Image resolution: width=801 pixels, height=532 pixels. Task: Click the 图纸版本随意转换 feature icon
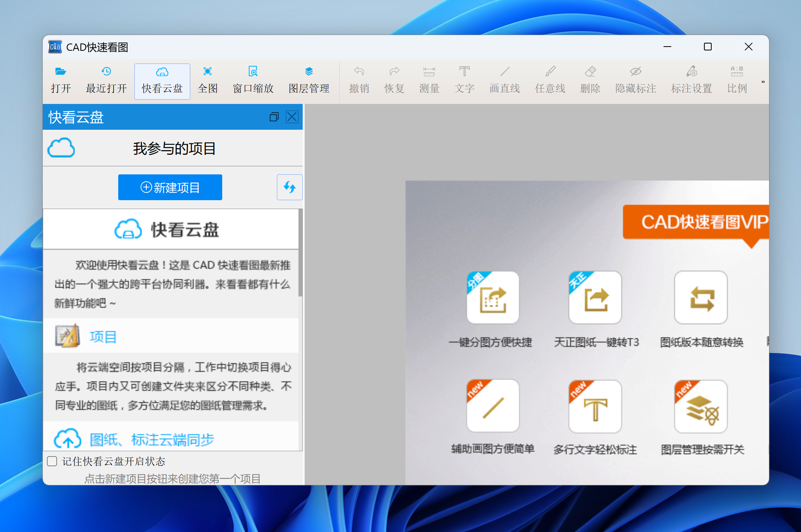click(x=701, y=298)
